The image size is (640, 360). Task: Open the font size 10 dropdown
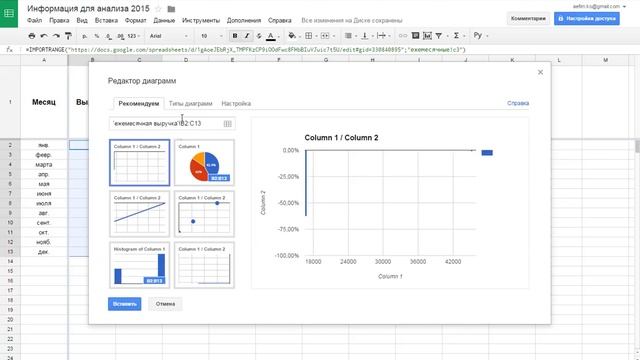211,36
